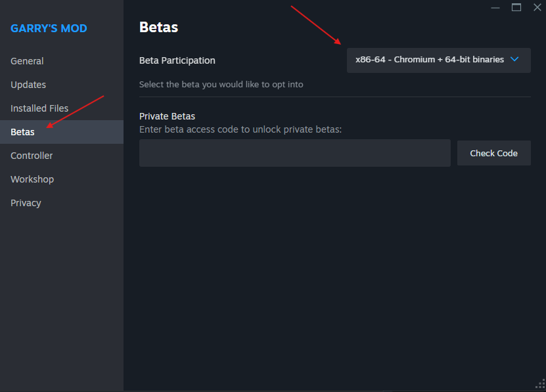Minimize the properties window

[495, 7]
